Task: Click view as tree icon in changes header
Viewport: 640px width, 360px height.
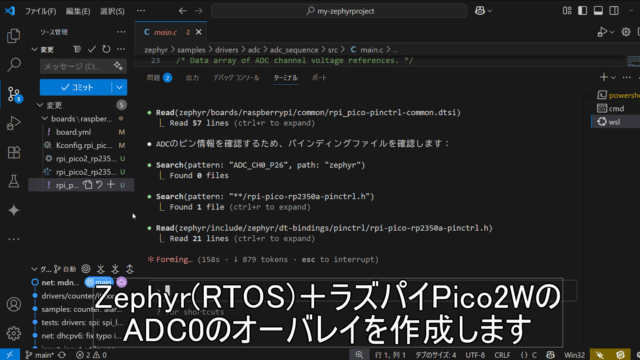Action: pyautogui.click(x=77, y=49)
